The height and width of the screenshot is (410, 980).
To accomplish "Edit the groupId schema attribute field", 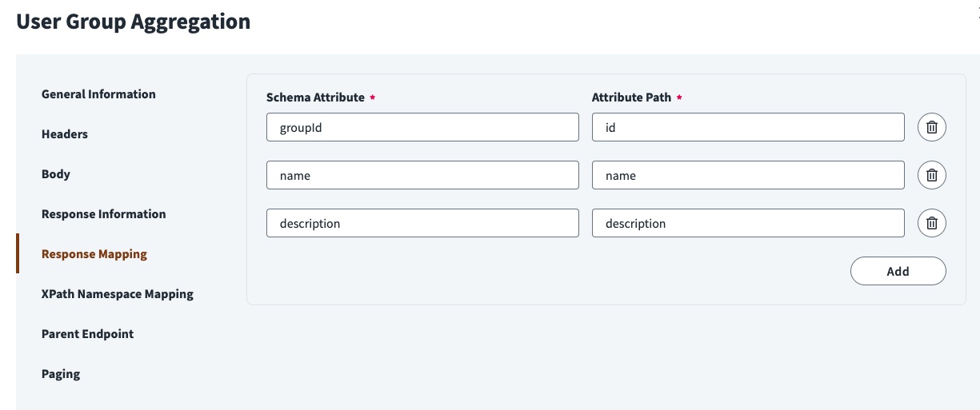I will click(x=422, y=127).
